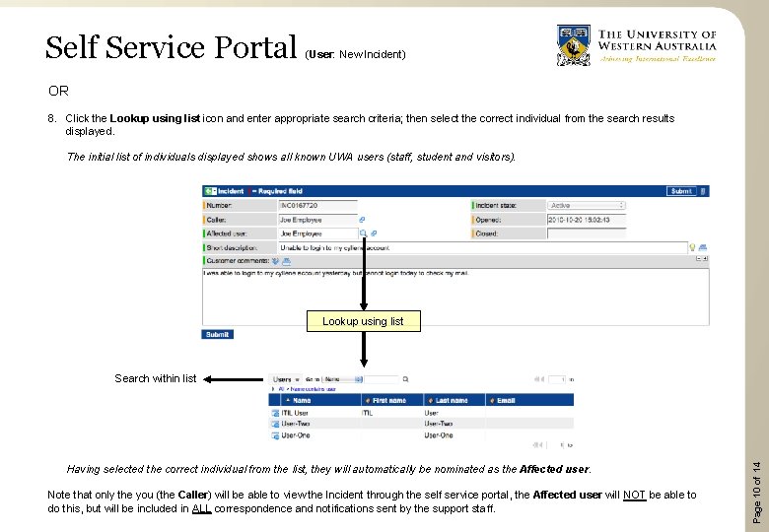Select User-One name in list
Image resolution: width=769 pixels, height=532 pixels.
click(296, 435)
